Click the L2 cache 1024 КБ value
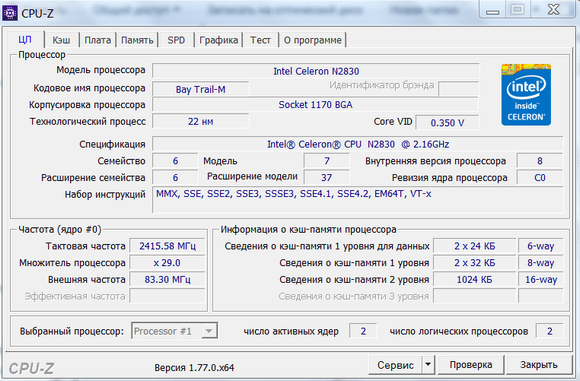 point(475,279)
